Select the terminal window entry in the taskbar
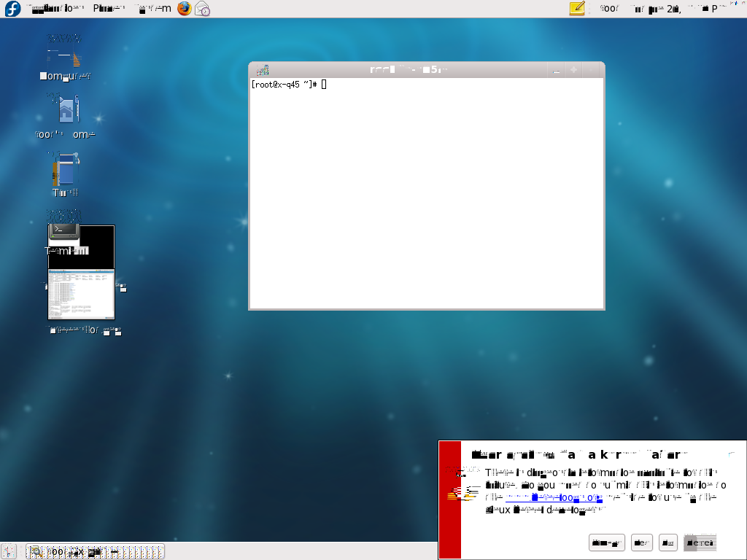This screenshot has height=560, width=747. [95, 551]
